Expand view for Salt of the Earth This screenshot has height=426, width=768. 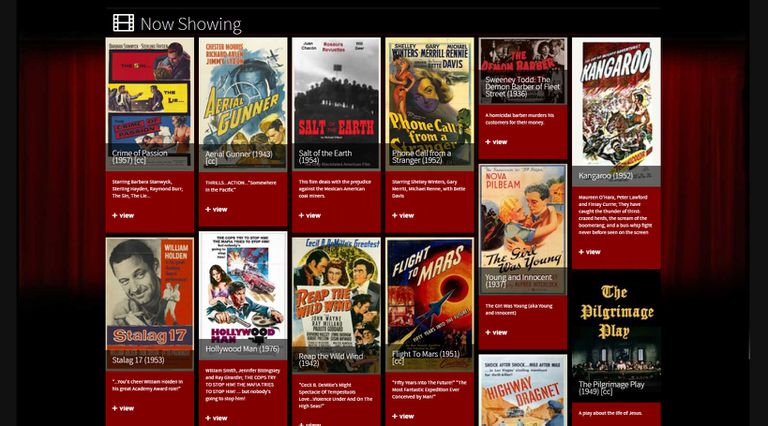pos(310,215)
